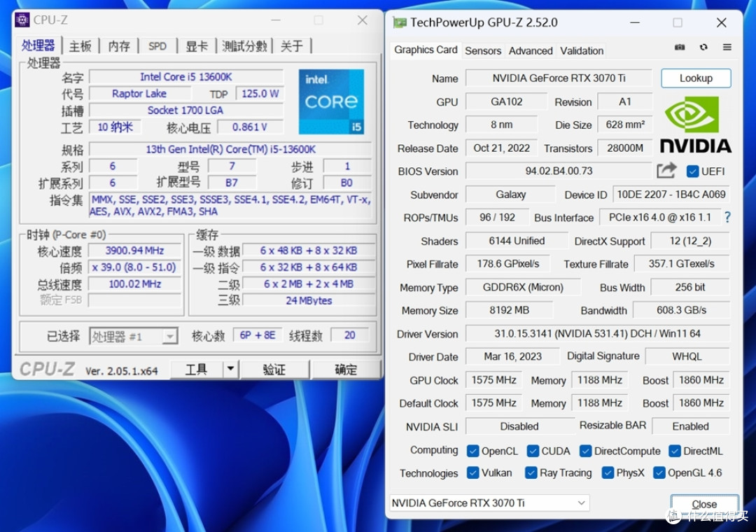Open the 关于 tab in CPU-Z
756x532 pixels.
click(292, 46)
